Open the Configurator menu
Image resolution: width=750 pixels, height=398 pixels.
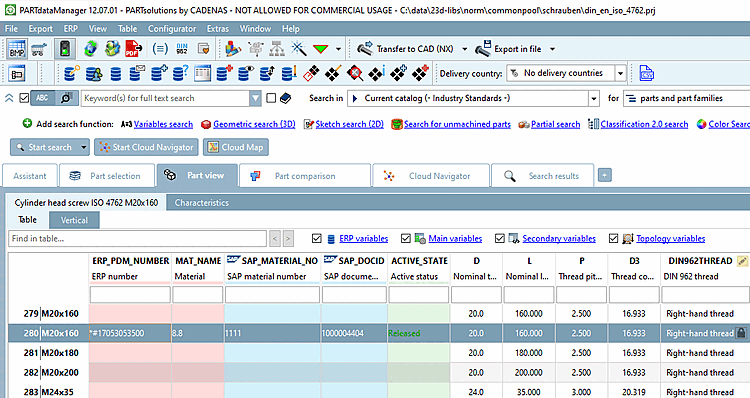point(172,29)
